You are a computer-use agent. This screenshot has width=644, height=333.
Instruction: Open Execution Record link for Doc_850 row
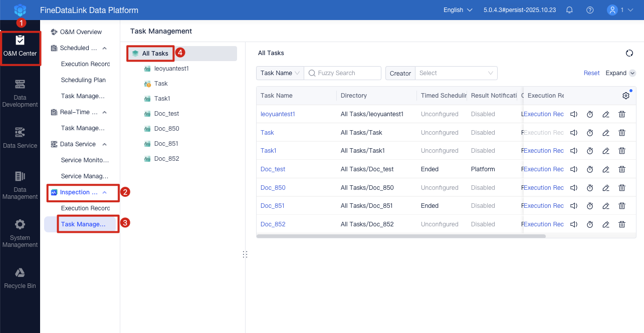click(x=544, y=188)
